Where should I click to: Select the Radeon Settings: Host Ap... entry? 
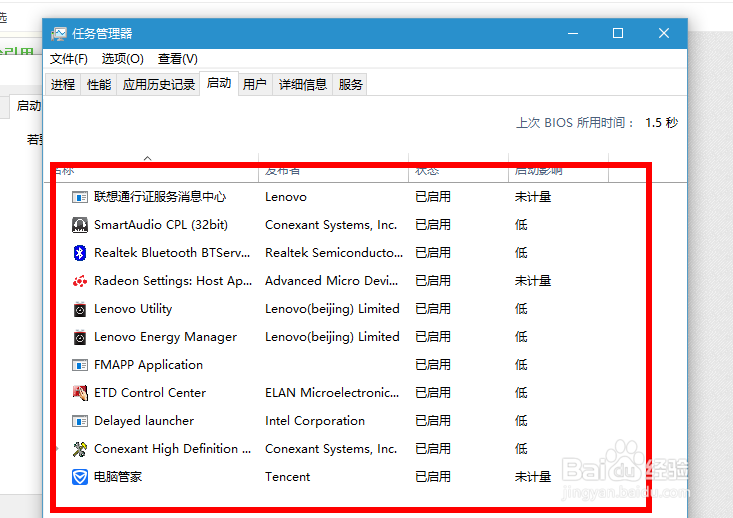[x=173, y=281]
